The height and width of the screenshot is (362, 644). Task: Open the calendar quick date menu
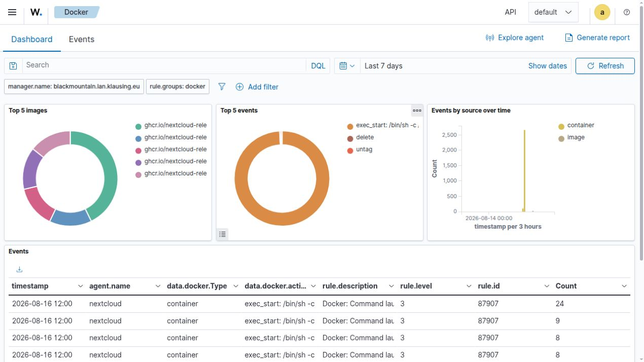[x=347, y=66]
